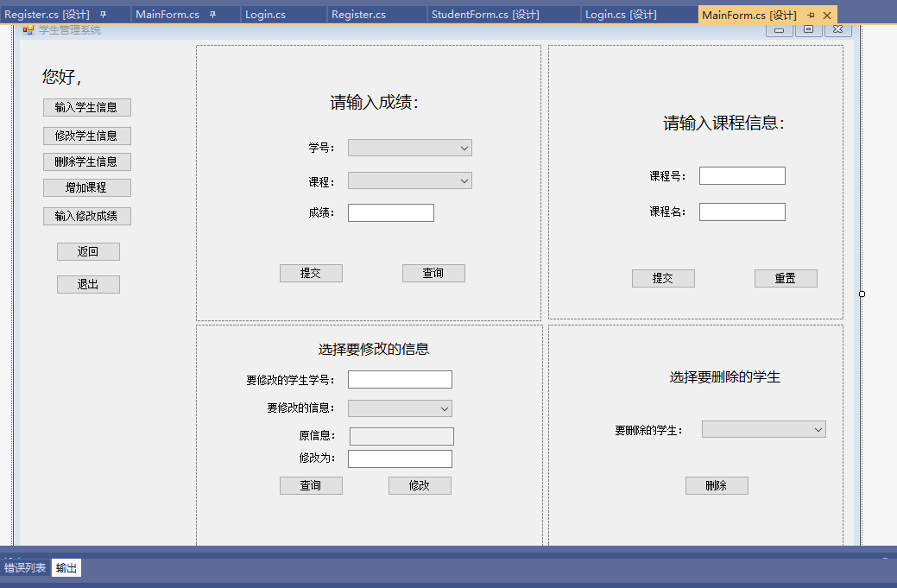
Task: Close the MainForm.cs [设计] tab
Action: coord(826,15)
